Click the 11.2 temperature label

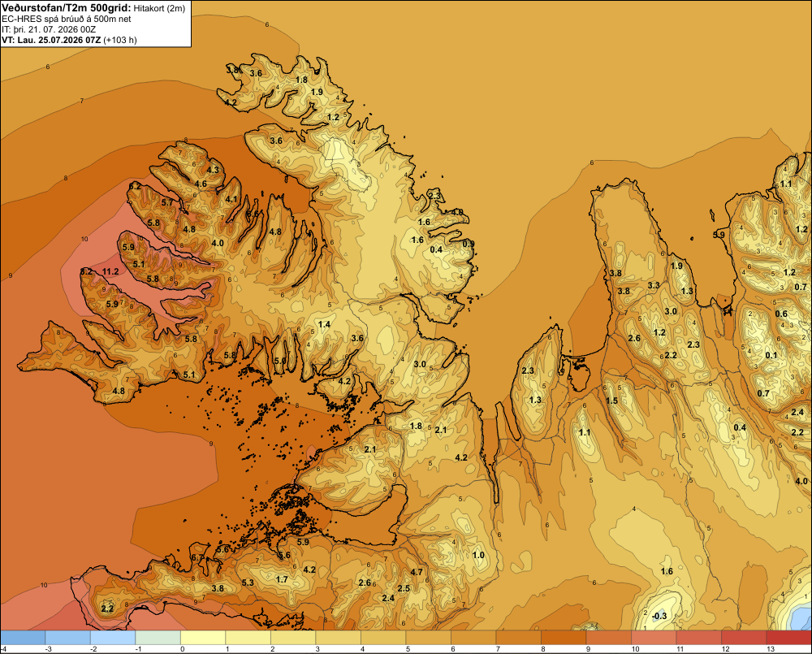110,271
